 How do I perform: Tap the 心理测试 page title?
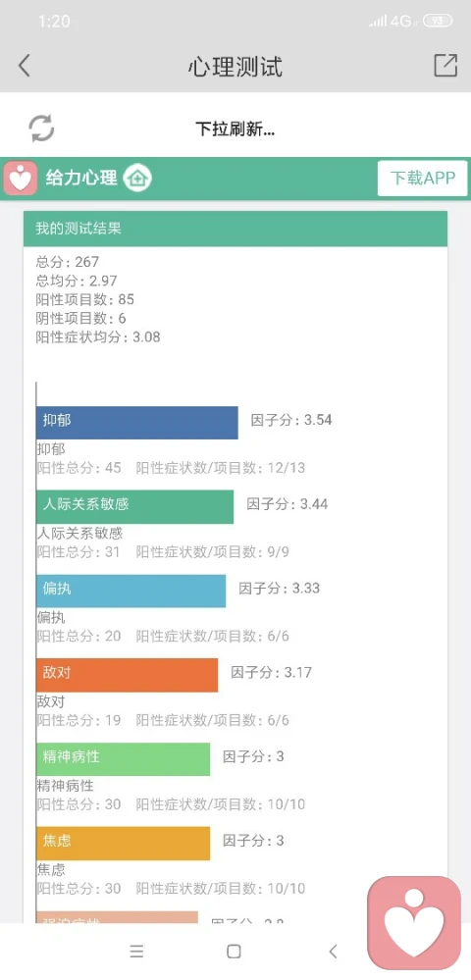235,67
